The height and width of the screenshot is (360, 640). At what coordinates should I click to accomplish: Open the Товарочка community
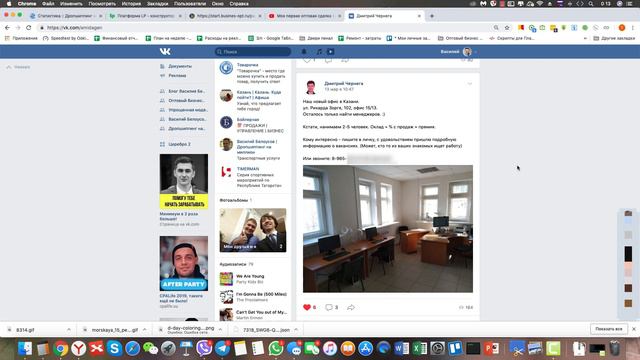[x=247, y=65]
